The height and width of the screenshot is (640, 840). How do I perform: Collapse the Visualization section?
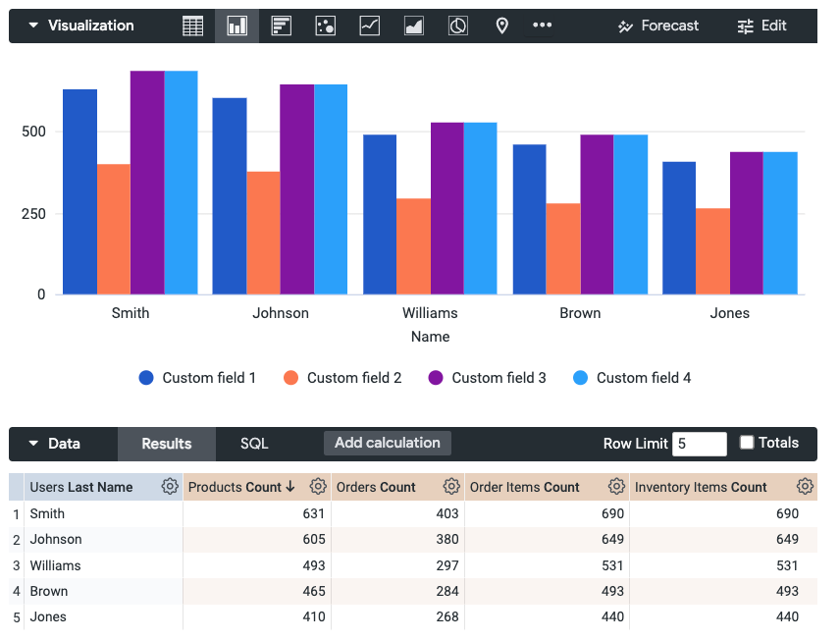click(x=33, y=26)
